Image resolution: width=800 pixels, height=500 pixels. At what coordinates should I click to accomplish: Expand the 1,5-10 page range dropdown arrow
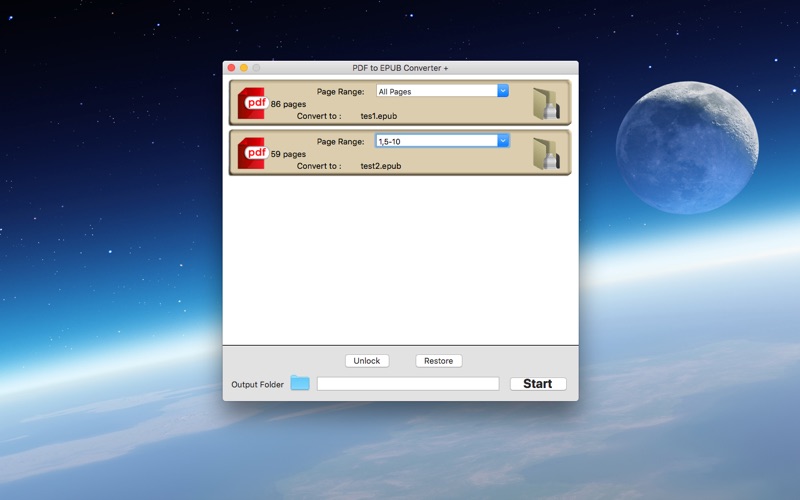pos(503,141)
